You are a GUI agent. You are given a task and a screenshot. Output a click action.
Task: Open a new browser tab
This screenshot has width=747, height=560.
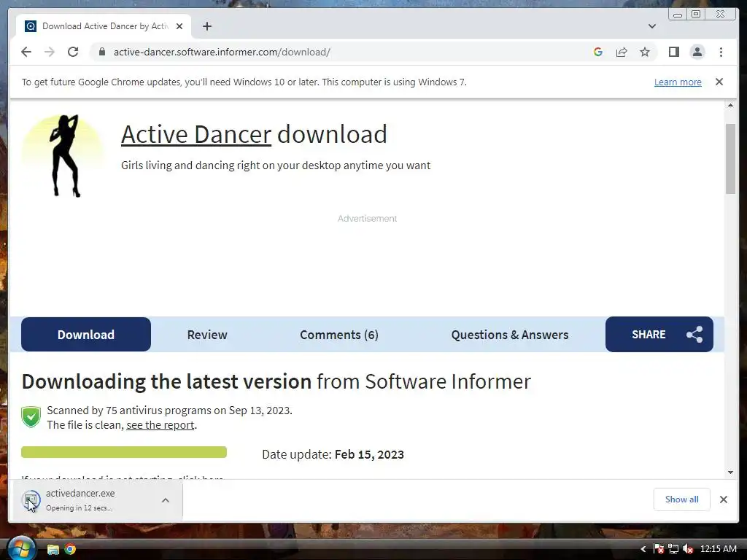point(206,26)
